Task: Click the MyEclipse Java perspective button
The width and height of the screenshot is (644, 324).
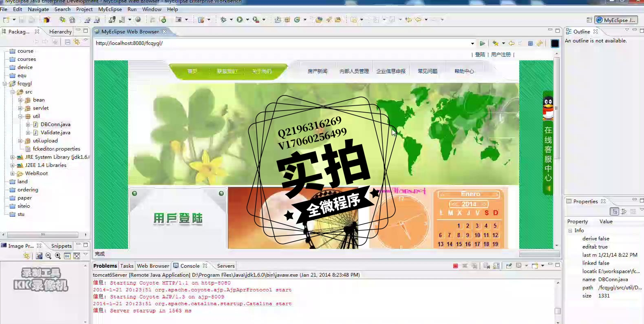Action: pyautogui.click(x=616, y=20)
